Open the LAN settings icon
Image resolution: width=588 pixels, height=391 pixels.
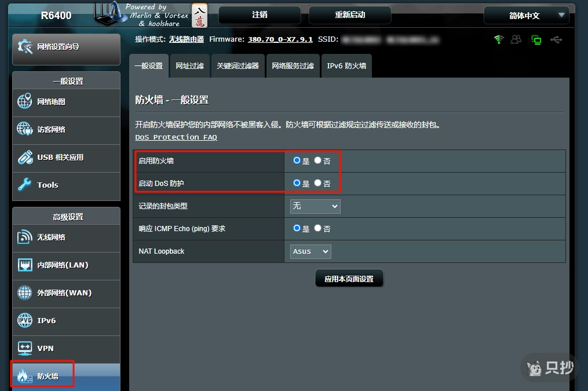[25, 265]
